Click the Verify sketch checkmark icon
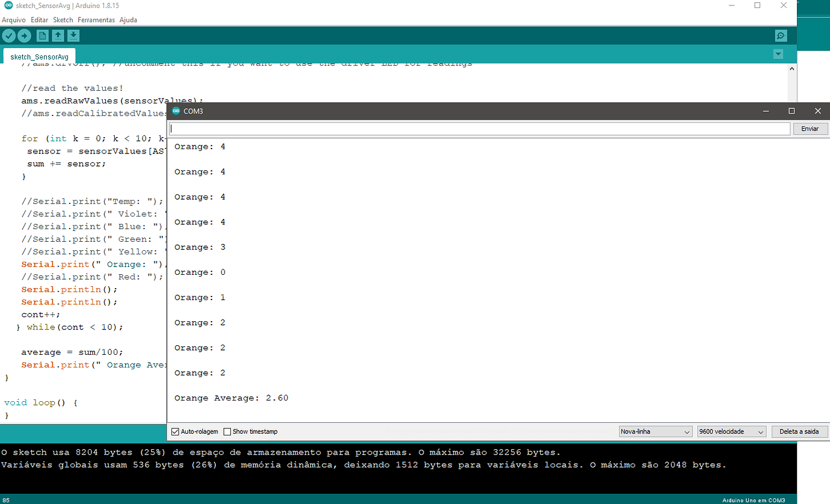830x504 pixels. point(8,35)
